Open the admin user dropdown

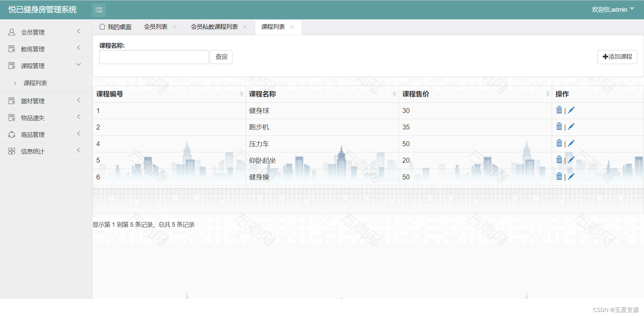point(613,9)
